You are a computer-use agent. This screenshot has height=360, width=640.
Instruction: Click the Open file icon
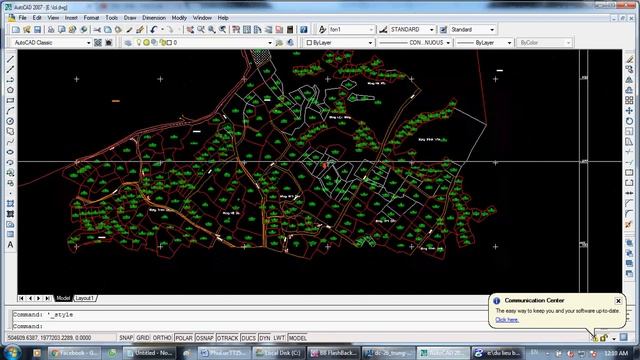27,29
